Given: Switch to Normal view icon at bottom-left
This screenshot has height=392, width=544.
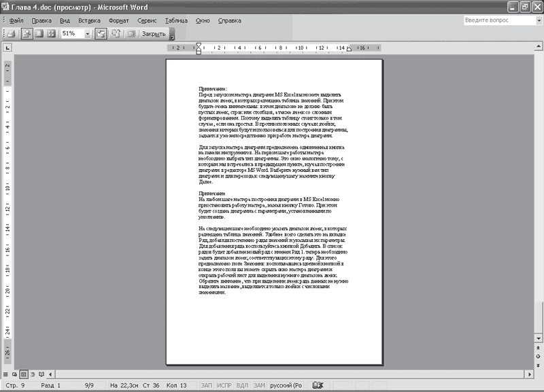Looking at the screenshot, I should 5,374.
